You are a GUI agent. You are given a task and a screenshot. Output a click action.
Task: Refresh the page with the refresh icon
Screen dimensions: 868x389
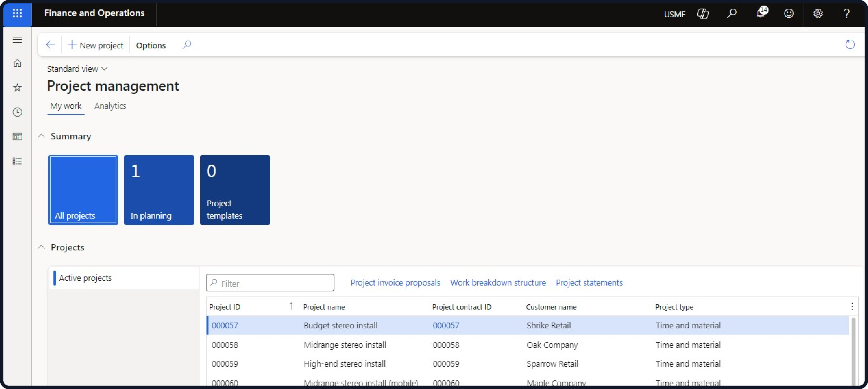[850, 45]
